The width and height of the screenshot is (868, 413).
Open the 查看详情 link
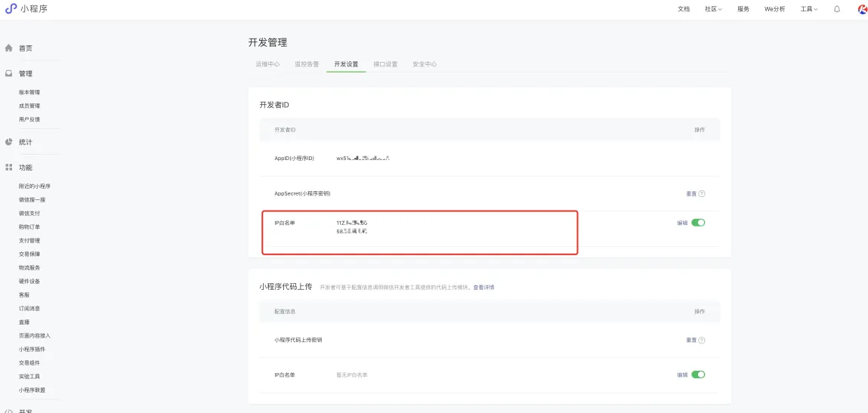(483, 288)
